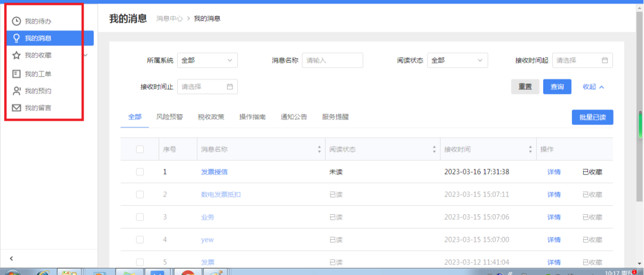Open the 阅读状态 dropdown

(457, 60)
